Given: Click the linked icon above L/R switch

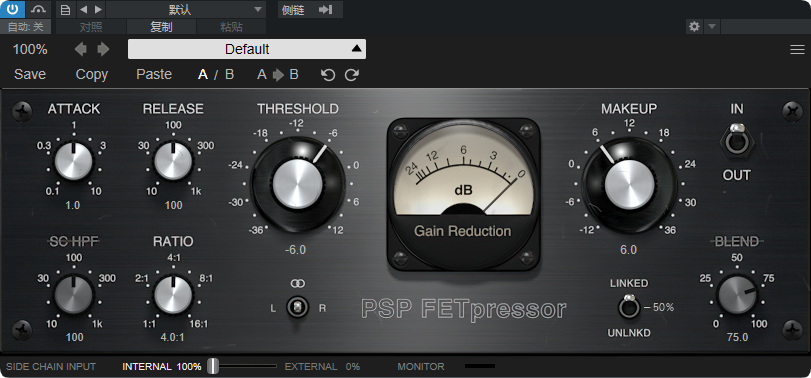Looking at the screenshot, I should [x=297, y=283].
